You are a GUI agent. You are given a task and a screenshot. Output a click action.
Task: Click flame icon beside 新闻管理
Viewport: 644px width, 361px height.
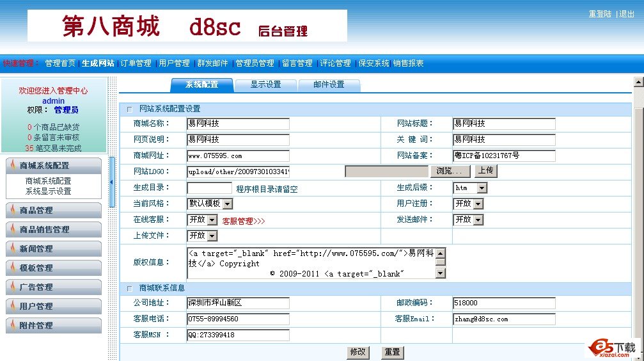pos(13,248)
